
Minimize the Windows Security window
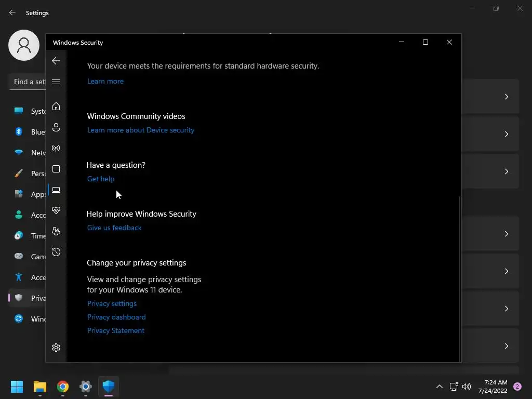click(x=402, y=42)
